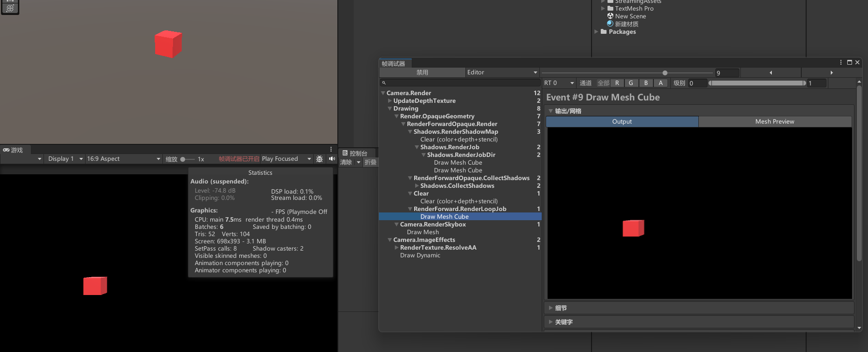Toggle the A alpha channel
This screenshot has width=868, height=352.
(661, 83)
